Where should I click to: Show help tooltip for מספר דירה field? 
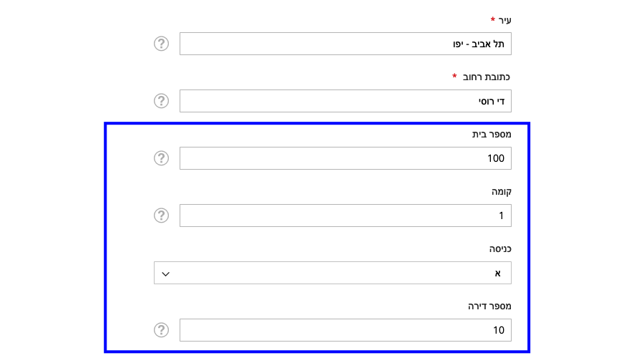pos(161,330)
